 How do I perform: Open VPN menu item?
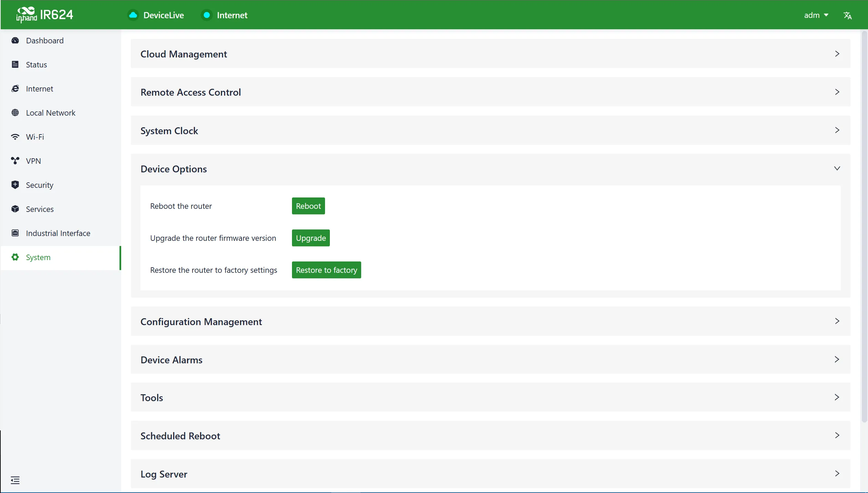coord(61,161)
